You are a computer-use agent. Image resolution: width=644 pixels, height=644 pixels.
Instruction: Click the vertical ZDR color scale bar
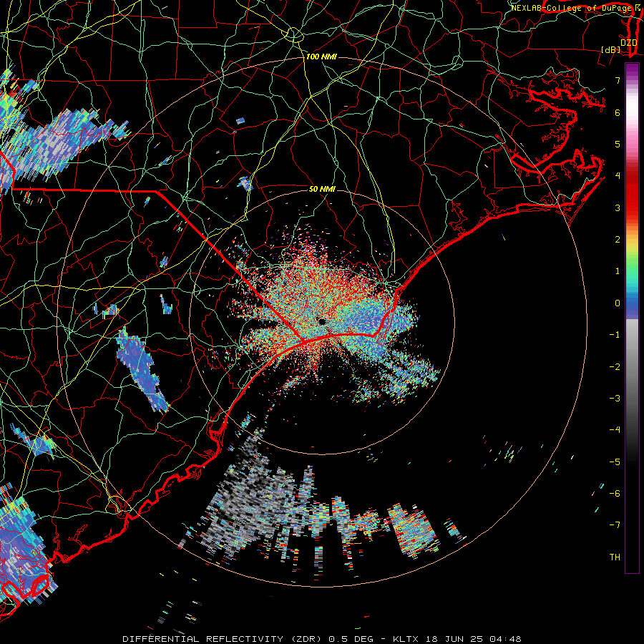[x=632, y=318]
